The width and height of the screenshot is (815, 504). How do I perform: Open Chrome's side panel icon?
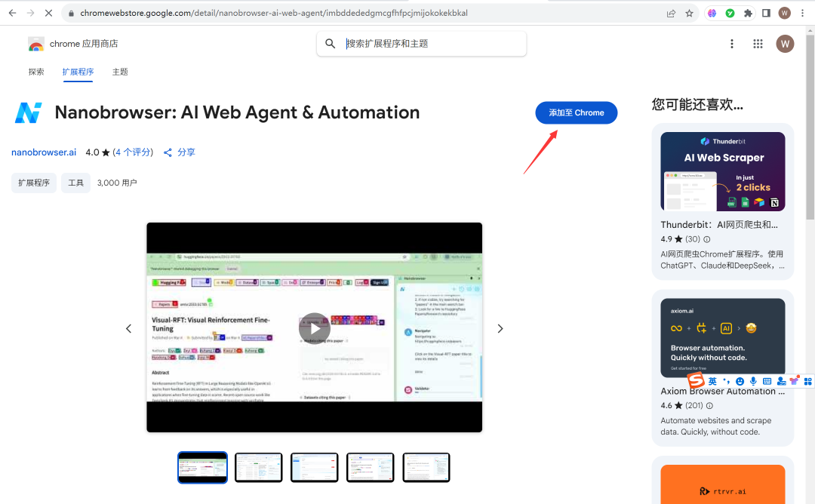click(764, 13)
